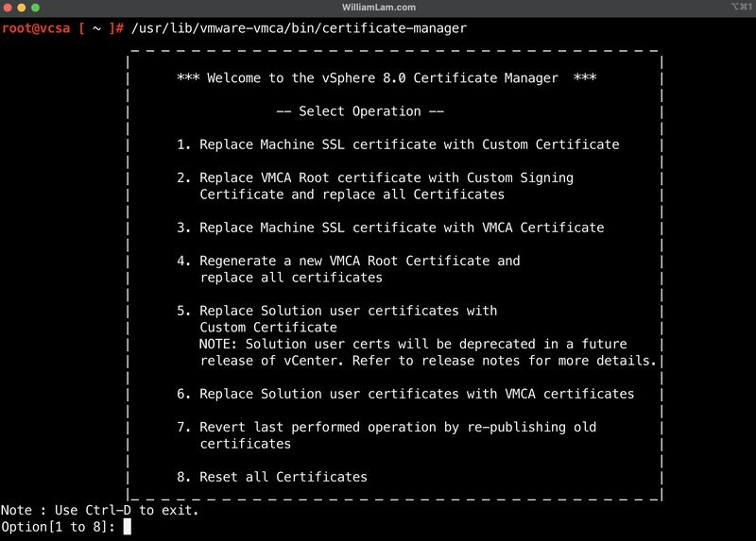Select option 8 Reset all Certificates
This screenshot has height=541, width=756.
(x=272, y=477)
